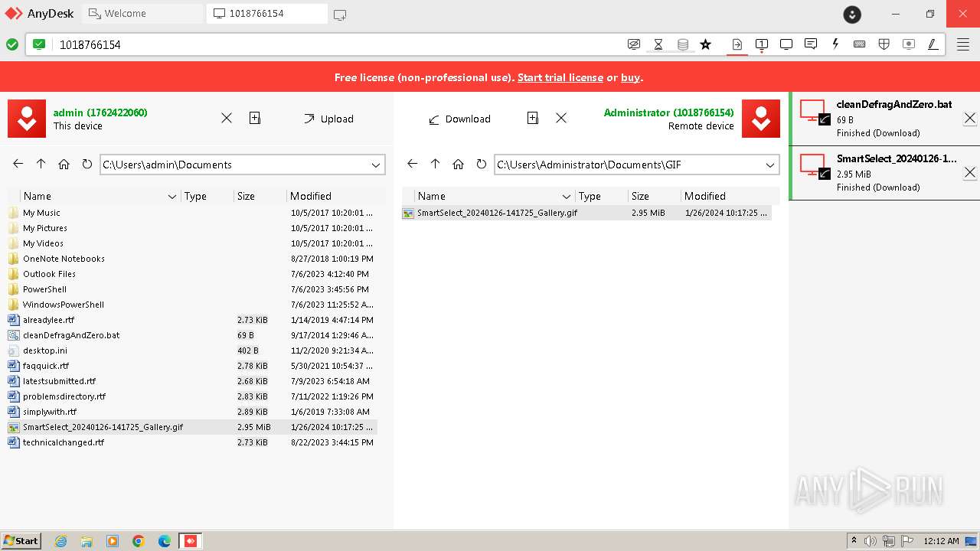Click the hourglass session icon
Image resolution: width=980 pixels, height=551 pixels.
pyautogui.click(x=658, y=44)
